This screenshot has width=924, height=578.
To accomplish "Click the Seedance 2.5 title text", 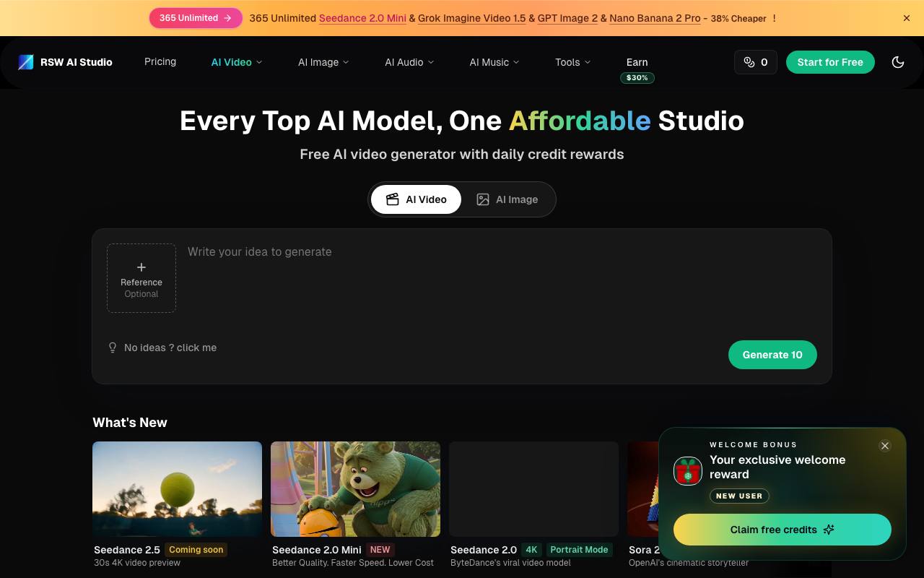I will [127, 550].
